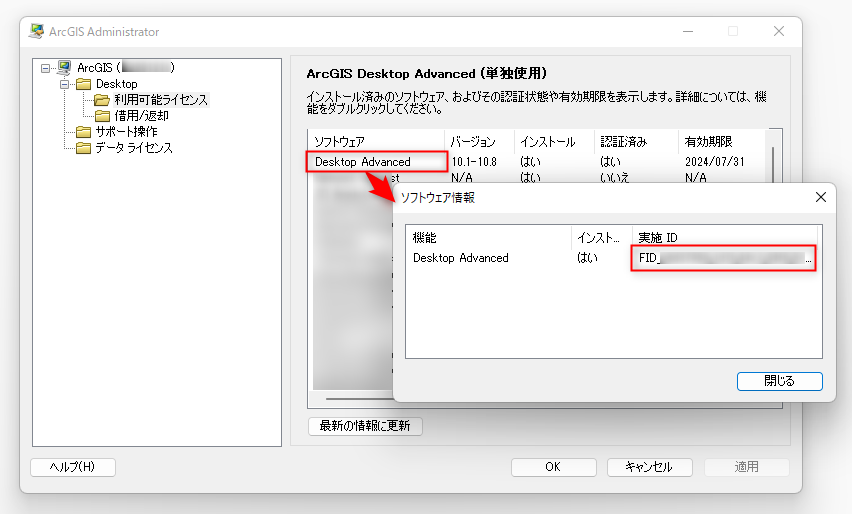
Task: Click the ソフトウェア column header
Action: 340,142
